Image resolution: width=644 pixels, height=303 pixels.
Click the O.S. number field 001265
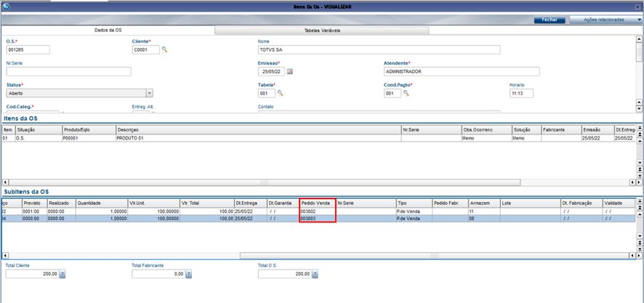click(x=28, y=49)
